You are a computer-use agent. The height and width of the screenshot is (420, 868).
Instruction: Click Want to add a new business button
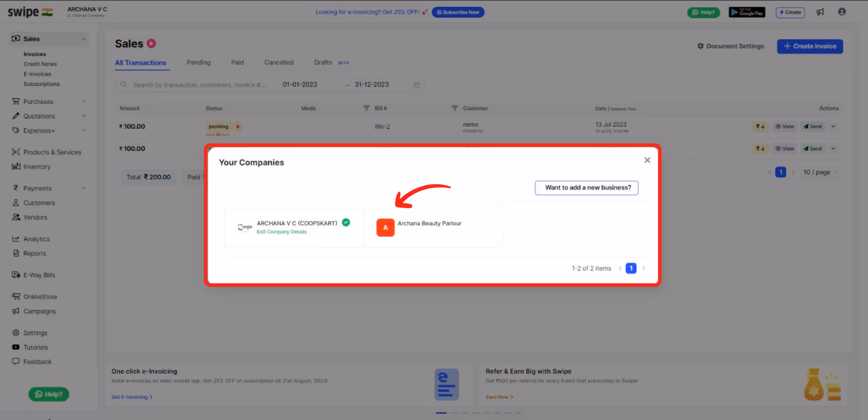(x=586, y=188)
